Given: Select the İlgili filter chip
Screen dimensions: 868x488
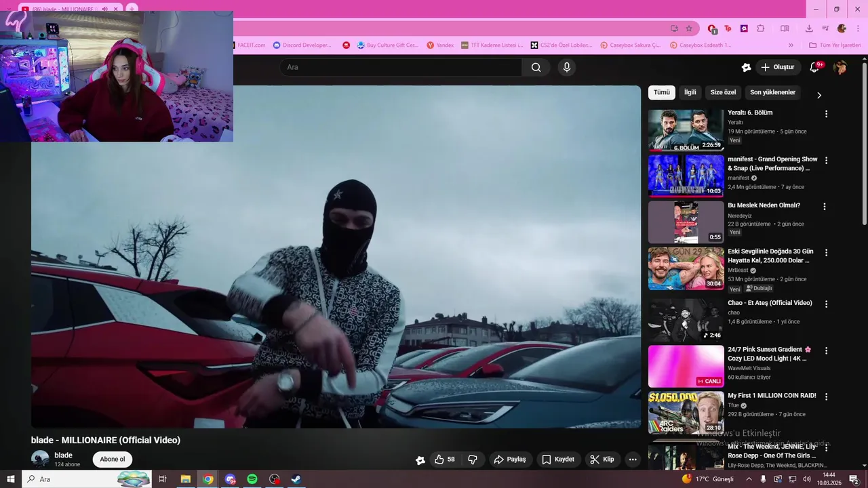Looking at the screenshot, I should pyautogui.click(x=690, y=92).
